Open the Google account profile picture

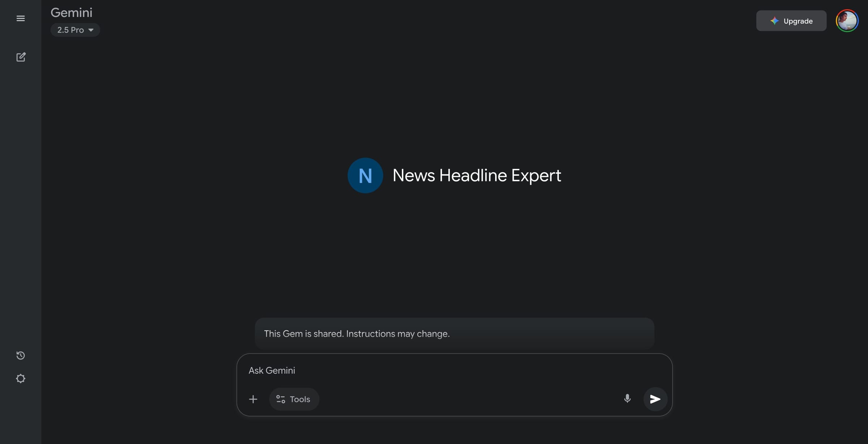[847, 21]
